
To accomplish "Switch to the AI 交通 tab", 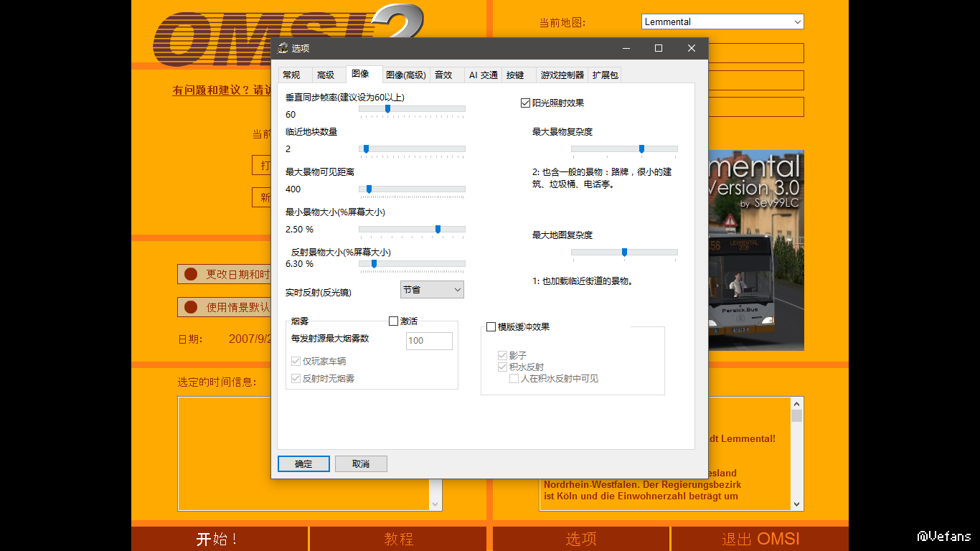I will [x=483, y=75].
